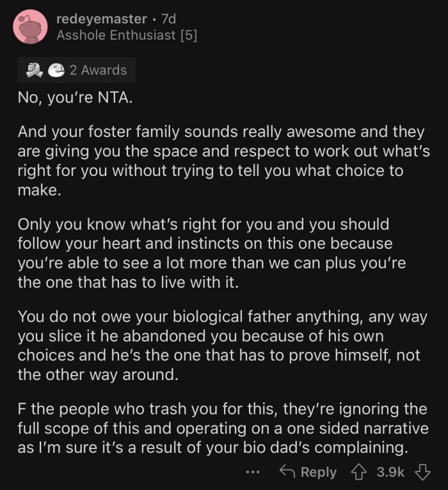This screenshot has height=490, width=448.
Task: Click the redeyemaster username
Action: (101, 19)
